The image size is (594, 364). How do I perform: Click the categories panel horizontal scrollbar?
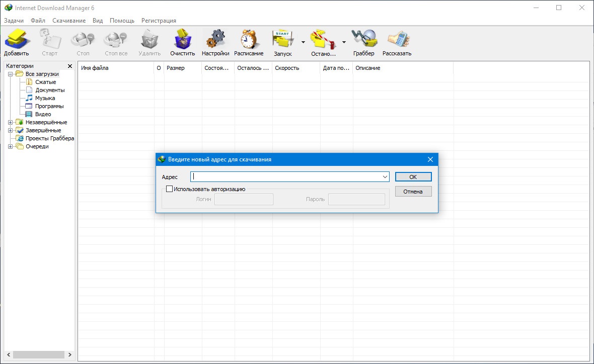pyautogui.click(x=38, y=354)
